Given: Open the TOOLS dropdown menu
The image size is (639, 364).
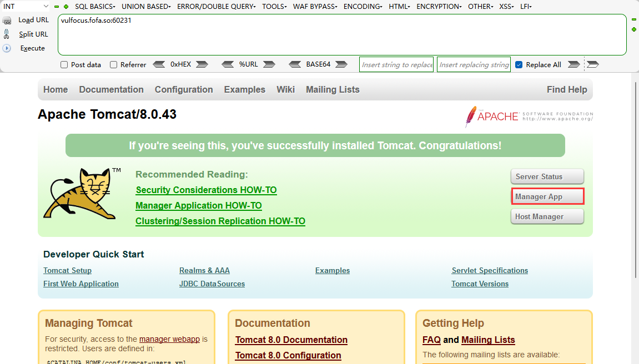Looking at the screenshot, I should coord(274,7).
